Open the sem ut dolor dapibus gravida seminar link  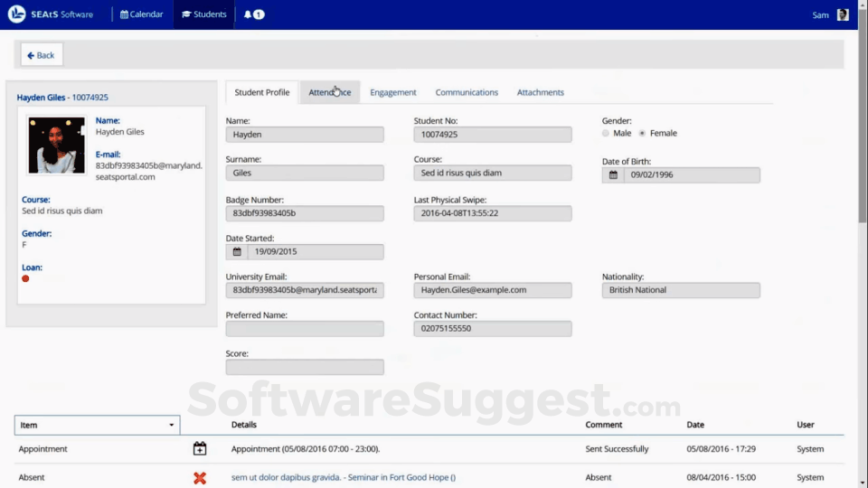pos(344,477)
